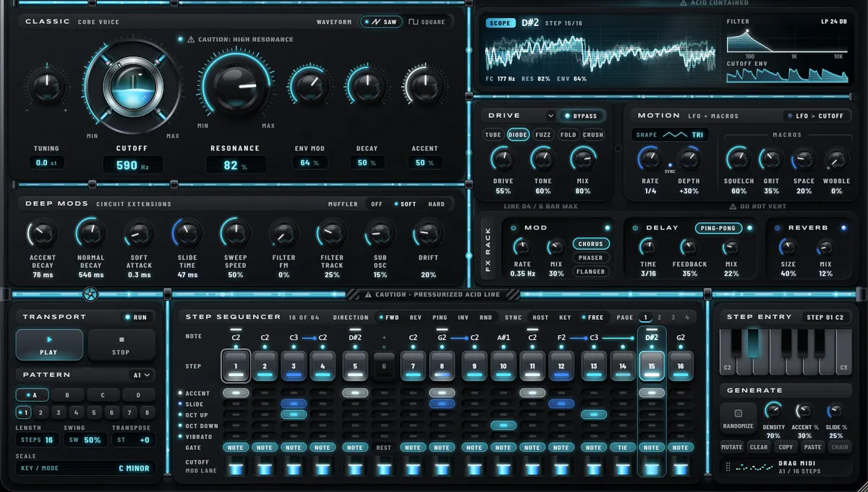The height and width of the screenshot is (492, 868).
Task: Click the REVERB effect power icon
Action: pos(777,228)
